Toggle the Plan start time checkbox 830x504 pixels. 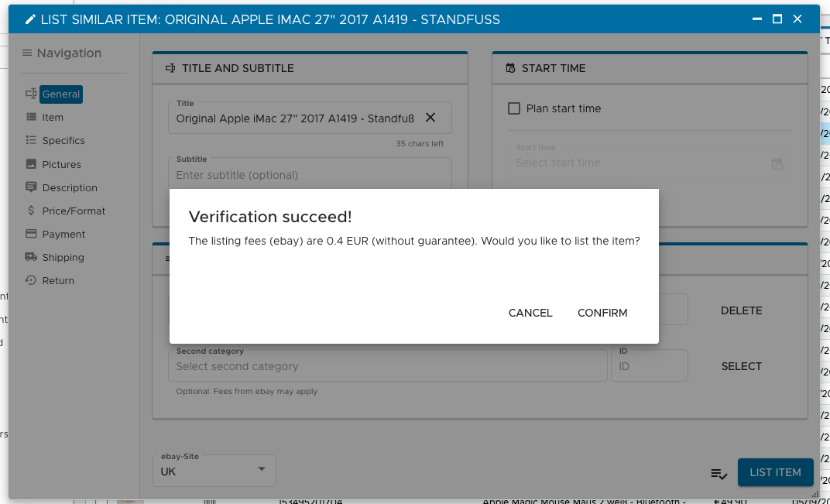[x=514, y=108]
